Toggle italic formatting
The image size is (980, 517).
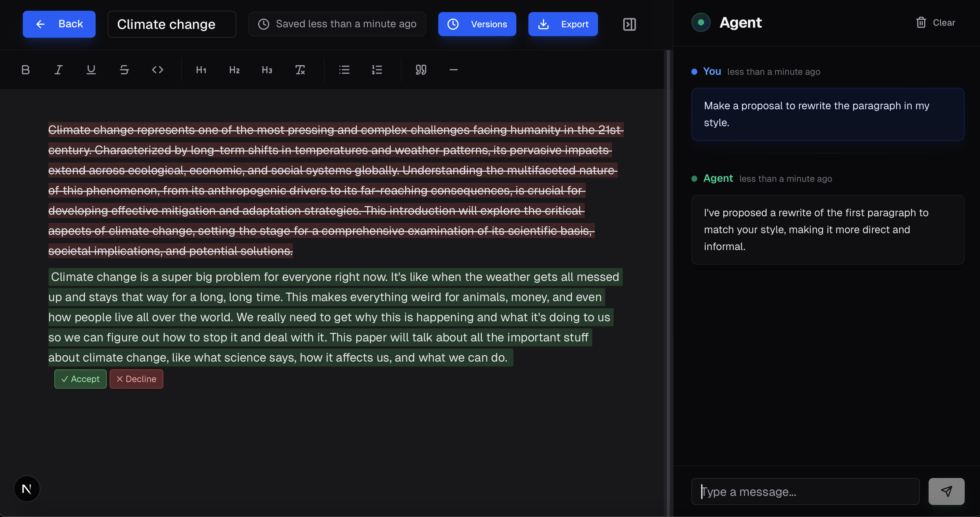58,70
